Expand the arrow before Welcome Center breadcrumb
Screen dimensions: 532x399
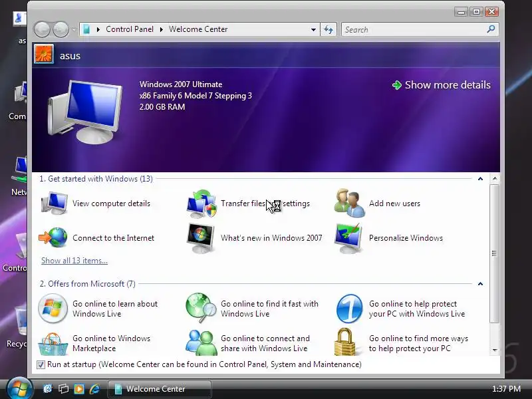point(162,29)
